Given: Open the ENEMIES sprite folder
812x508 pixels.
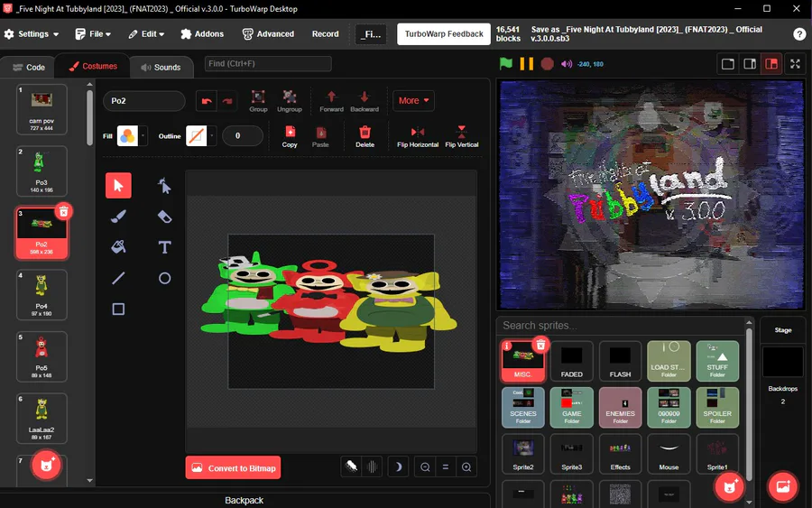Looking at the screenshot, I should (620, 408).
